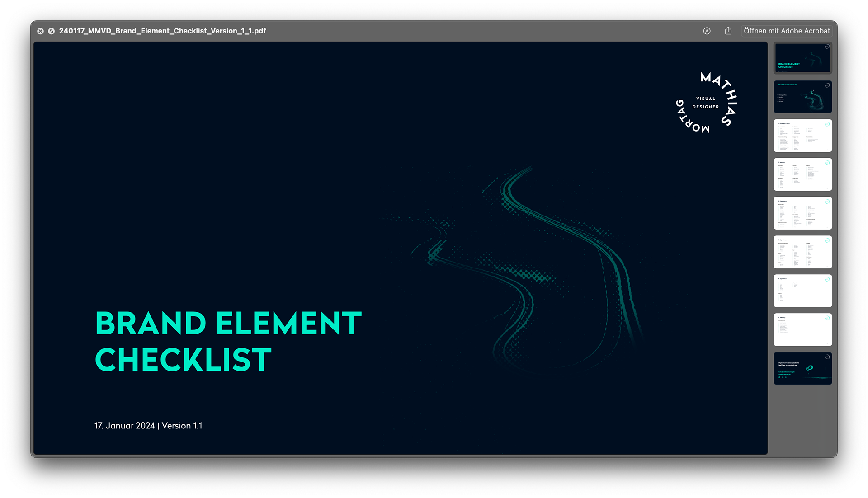The image size is (868, 498).
Task: Share the PDF using the share icon
Action: tap(728, 31)
